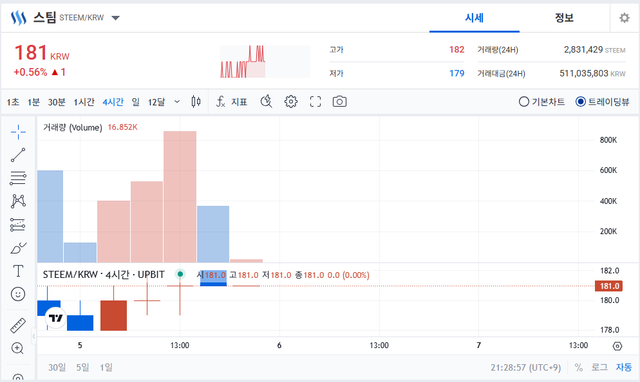This screenshot has height=382, width=640.
Task: Click the 거래량 (Volume) indicator legend
Action: (73, 127)
